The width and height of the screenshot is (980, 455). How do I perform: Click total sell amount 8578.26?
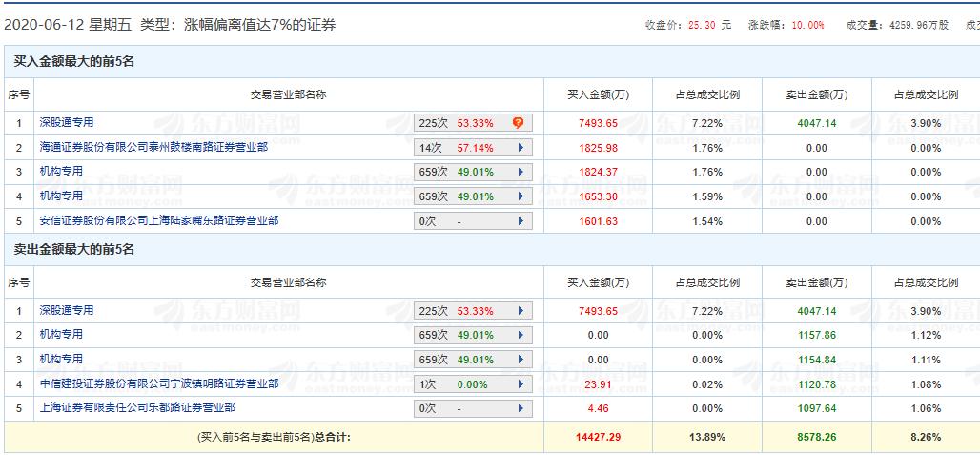click(817, 438)
